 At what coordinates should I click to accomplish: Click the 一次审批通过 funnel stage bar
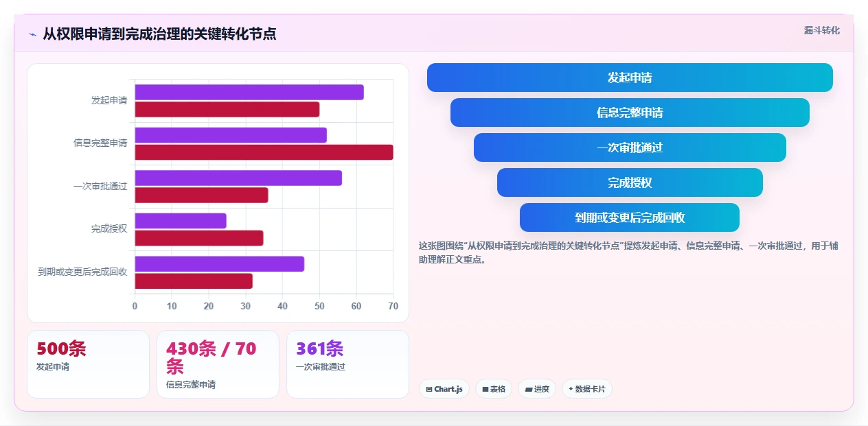[x=630, y=147]
